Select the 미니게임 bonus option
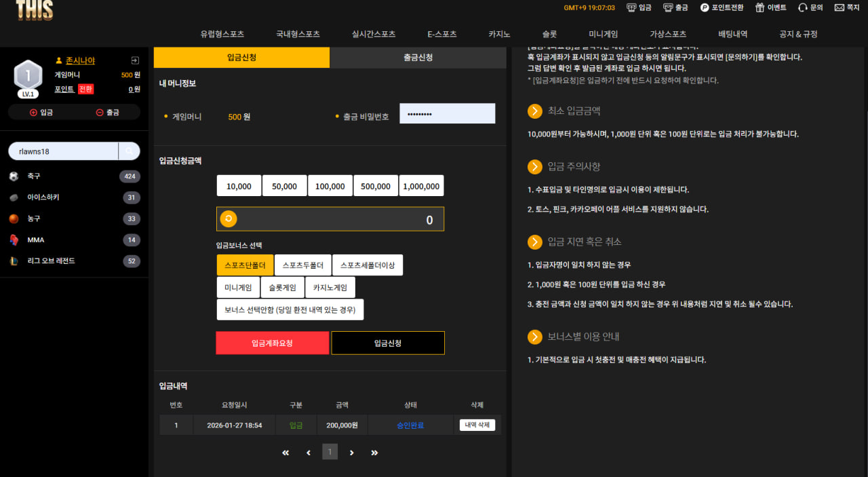This screenshot has height=477, width=868. click(x=238, y=288)
